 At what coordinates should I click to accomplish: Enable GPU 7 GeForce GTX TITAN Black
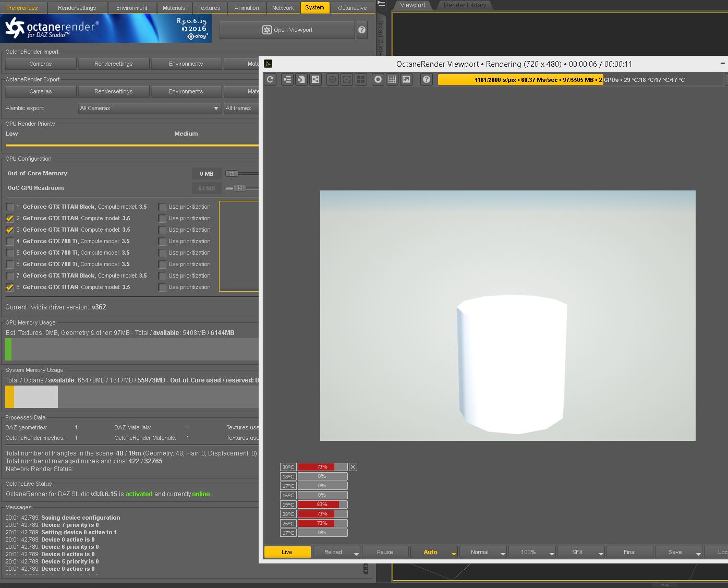10,276
